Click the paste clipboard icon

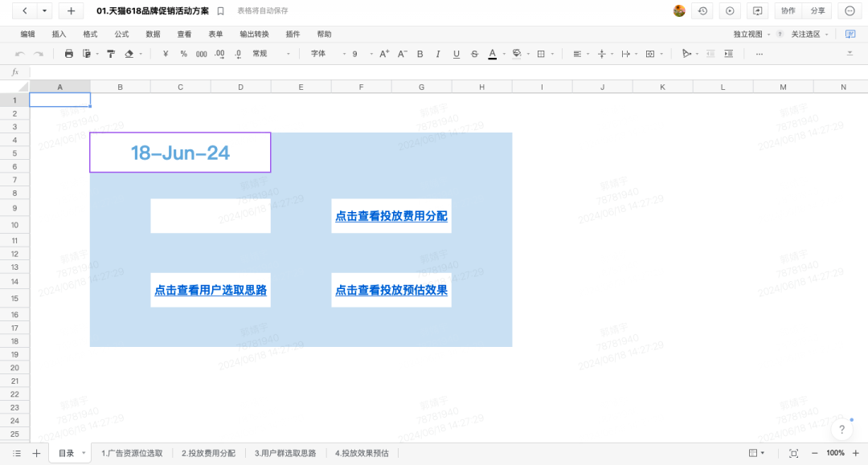coord(86,54)
